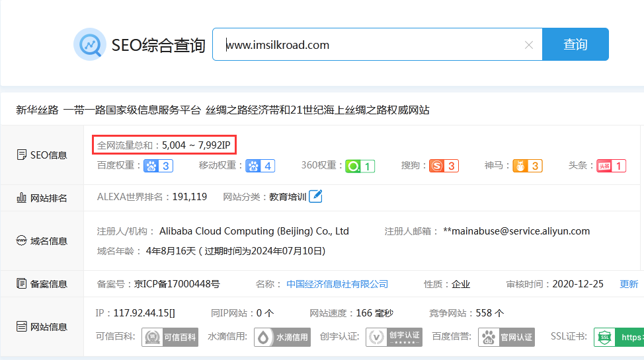Select the 域名年龄 4年8月16天 text
Screen dimensions: 644x360
171,251
